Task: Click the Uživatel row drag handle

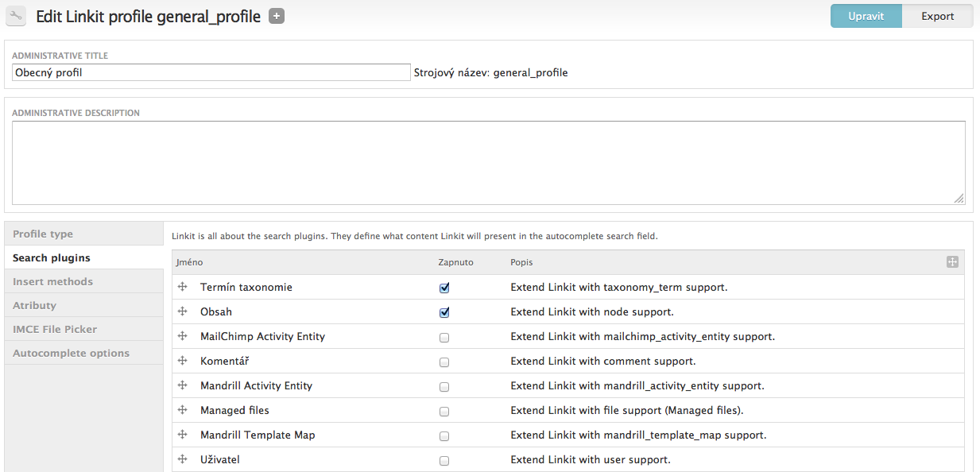Action: tap(182, 459)
